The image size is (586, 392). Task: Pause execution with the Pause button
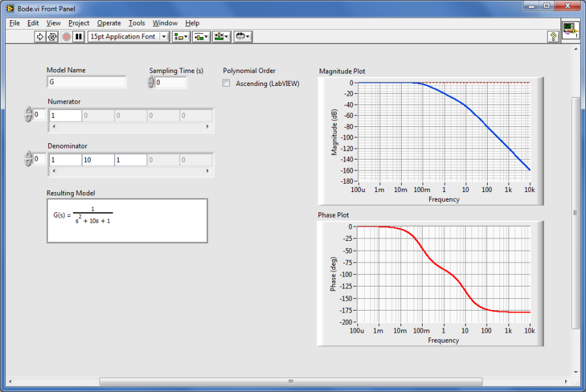[x=79, y=37]
